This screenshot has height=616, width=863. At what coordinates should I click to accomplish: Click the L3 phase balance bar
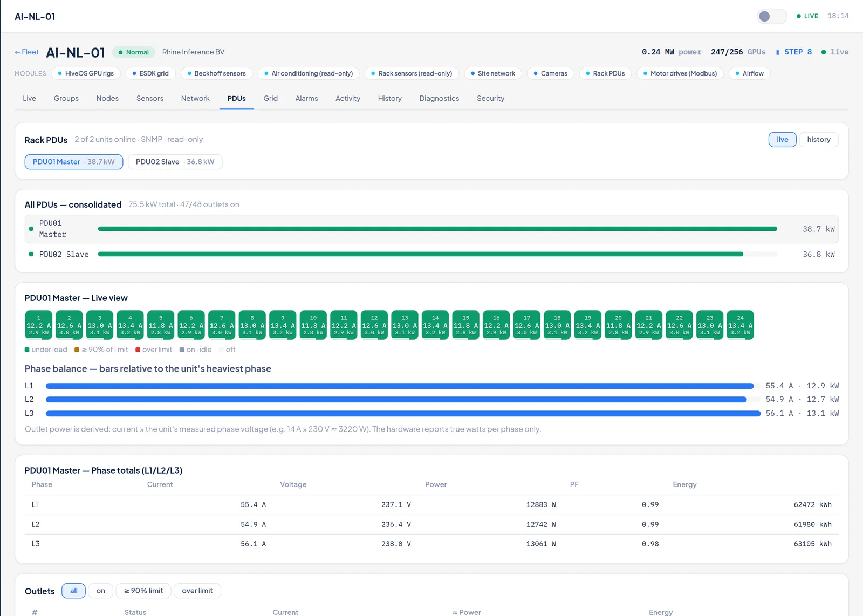[x=403, y=414]
